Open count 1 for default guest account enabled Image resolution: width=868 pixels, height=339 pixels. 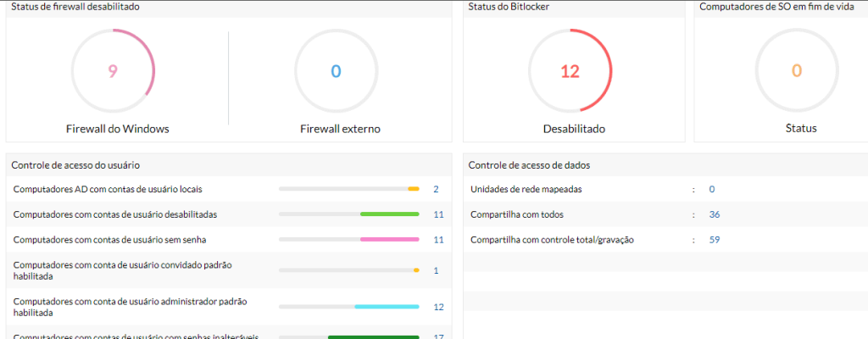[x=436, y=270]
